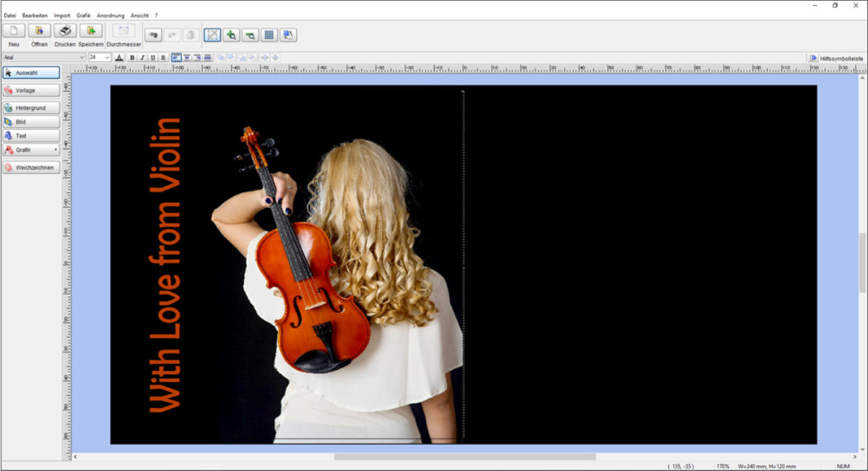Screen dimensions: 868x471
Task: Click the Weichzeichnen button
Action: pos(30,168)
